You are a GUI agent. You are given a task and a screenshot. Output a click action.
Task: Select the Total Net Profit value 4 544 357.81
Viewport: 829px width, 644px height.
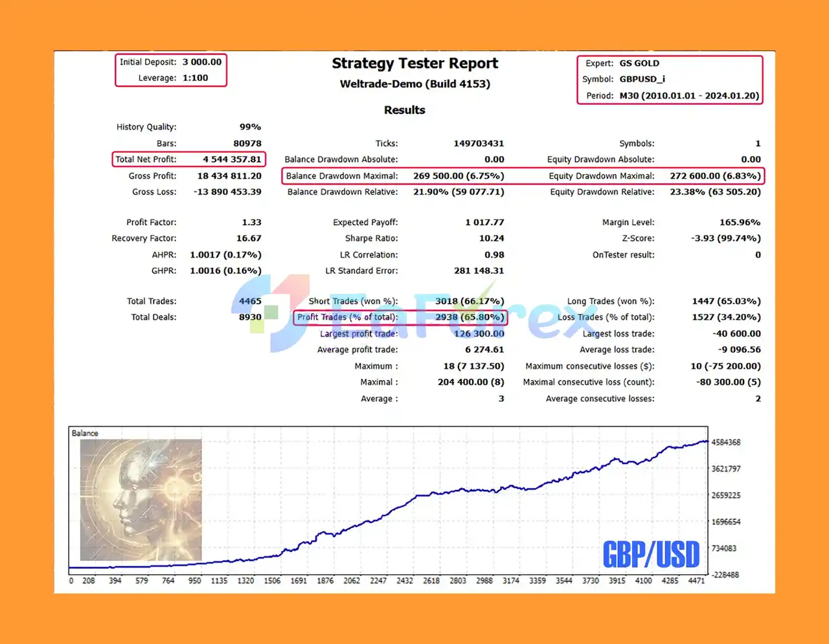tap(232, 159)
